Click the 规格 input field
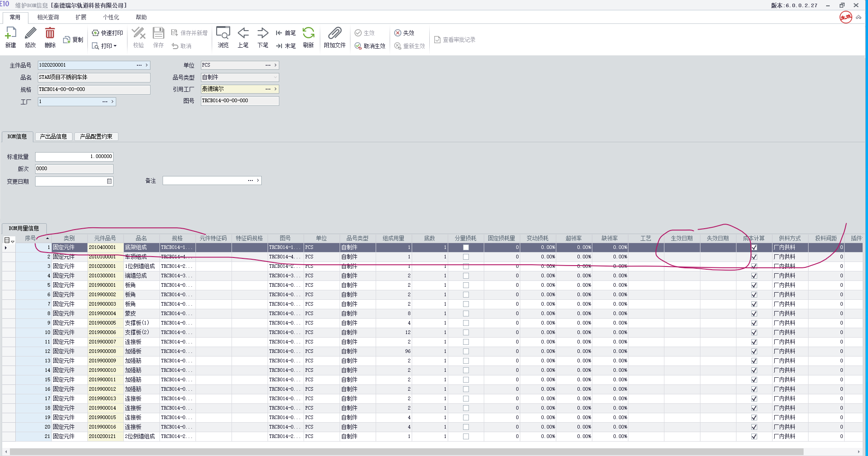This screenshot has width=868, height=456. (x=94, y=90)
